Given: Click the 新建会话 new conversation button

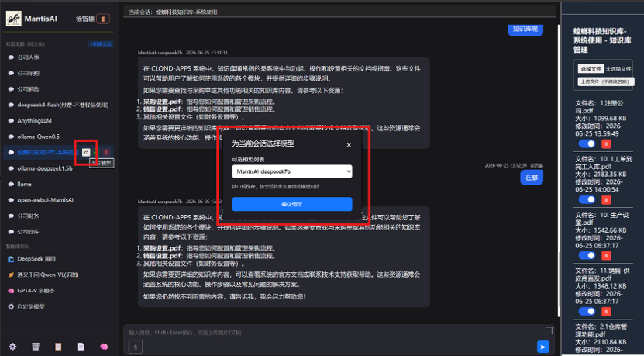Looking at the screenshot, I should (101, 44).
